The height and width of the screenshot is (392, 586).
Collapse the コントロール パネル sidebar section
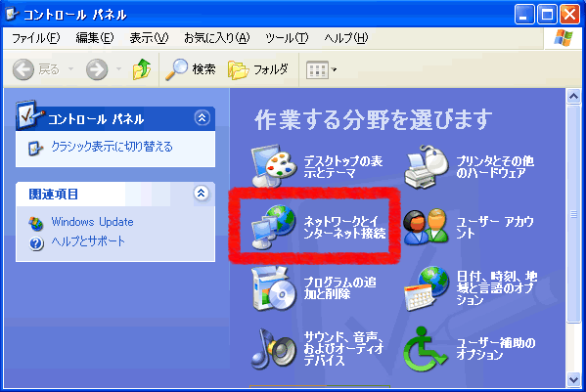(x=203, y=118)
